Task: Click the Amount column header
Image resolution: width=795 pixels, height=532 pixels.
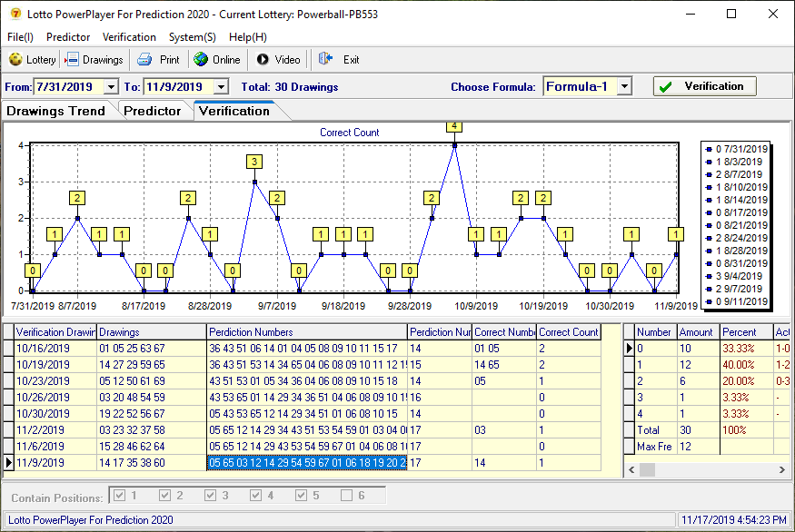Action: [698, 332]
